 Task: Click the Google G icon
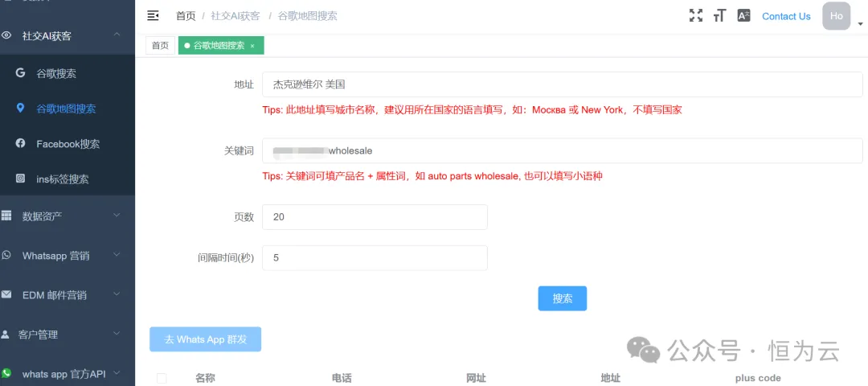point(20,72)
